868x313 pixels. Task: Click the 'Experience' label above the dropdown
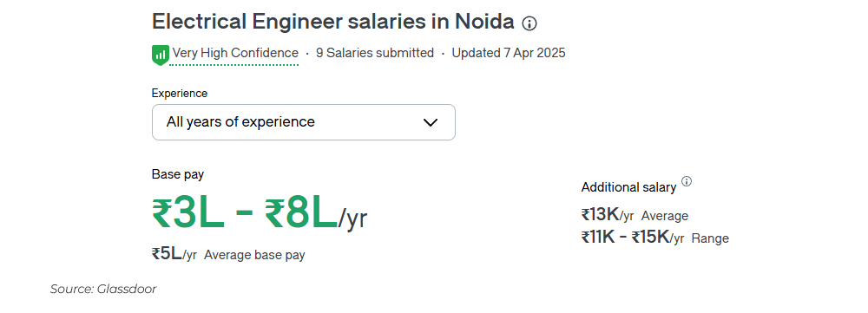coord(180,94)
